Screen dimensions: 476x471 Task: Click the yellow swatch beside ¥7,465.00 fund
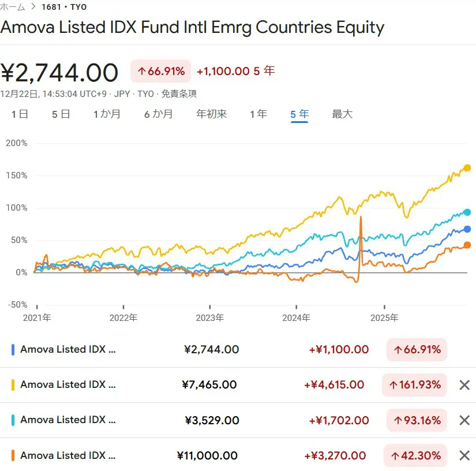pyautogui.click(x=13, y=385)
